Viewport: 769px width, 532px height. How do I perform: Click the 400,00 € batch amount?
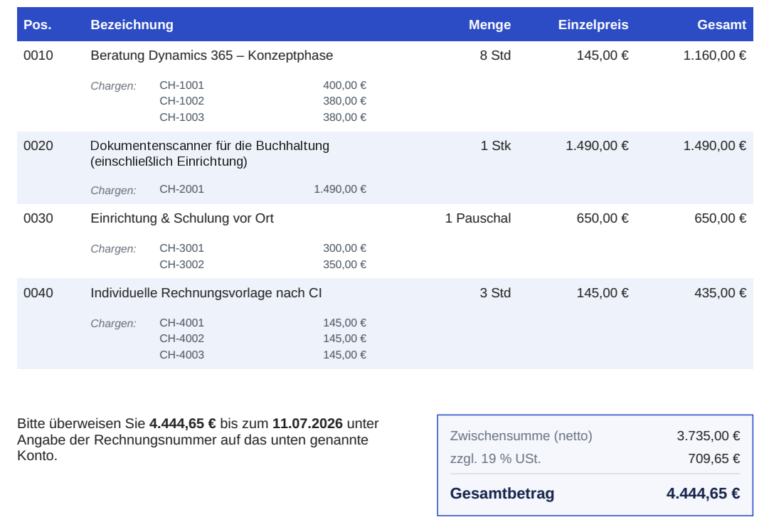[344, 85]
